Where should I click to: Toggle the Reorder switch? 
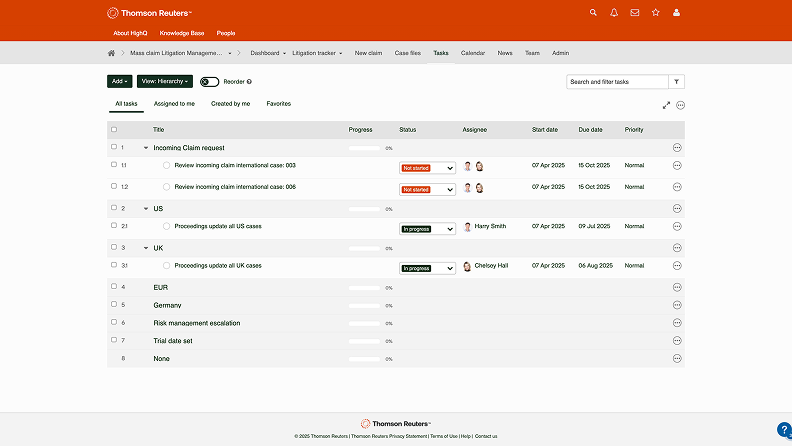tap(209, 82)
